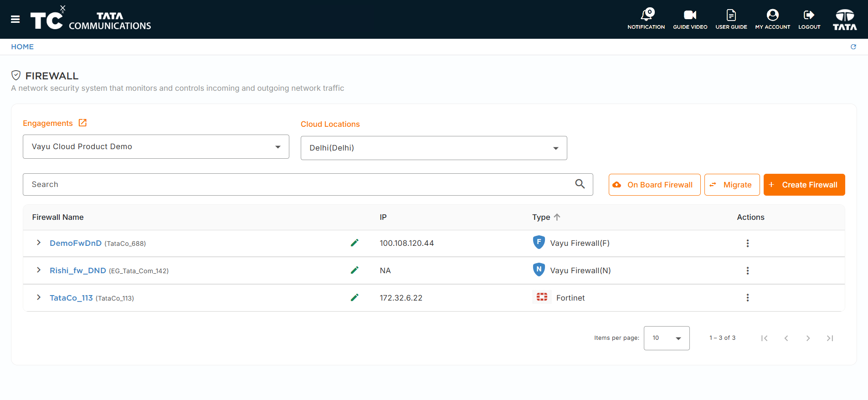This screenshot has height=400, width=868.
Task: Click the search magnifier icon
Action: [x=580, y=184]
